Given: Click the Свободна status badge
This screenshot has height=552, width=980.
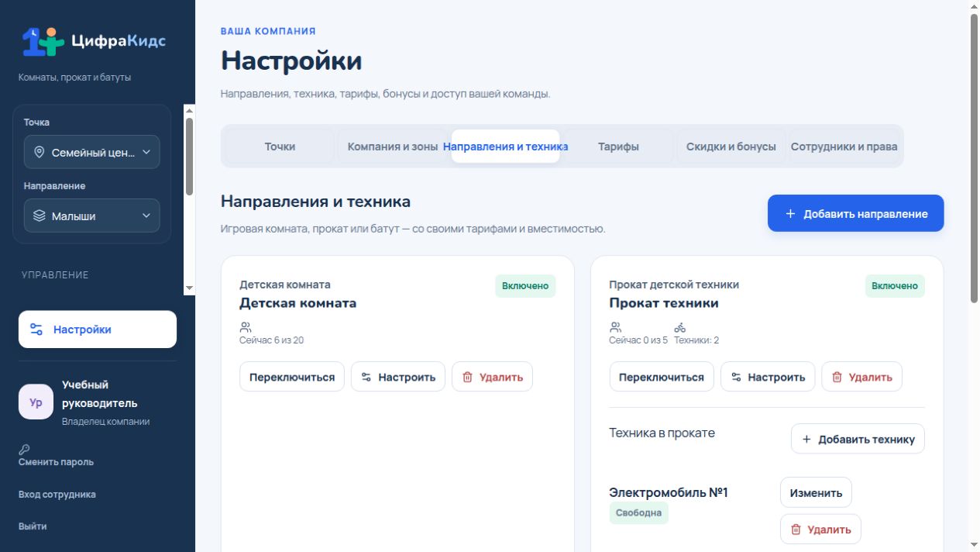Looking at the screenshot, I should [639, 512].
